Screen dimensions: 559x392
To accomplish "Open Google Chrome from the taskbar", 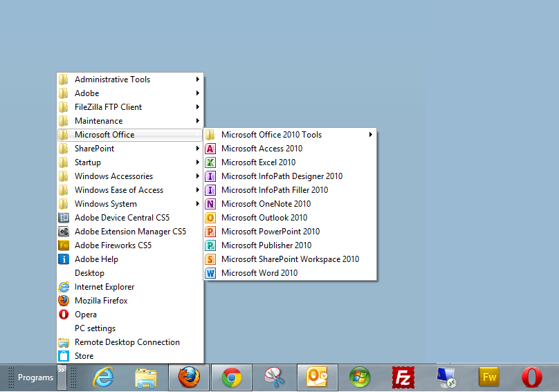I will (x=232, y=377).
